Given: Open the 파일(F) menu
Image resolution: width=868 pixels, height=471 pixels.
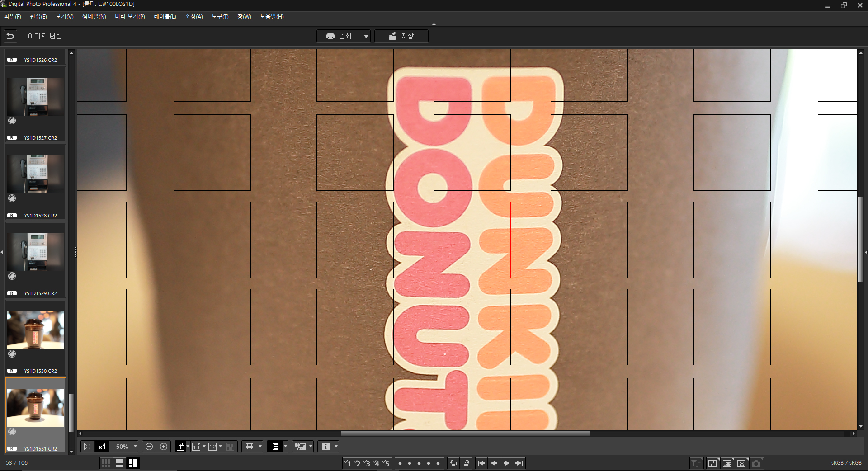Looking at the screenshot, I should click(x=13, y=16).
